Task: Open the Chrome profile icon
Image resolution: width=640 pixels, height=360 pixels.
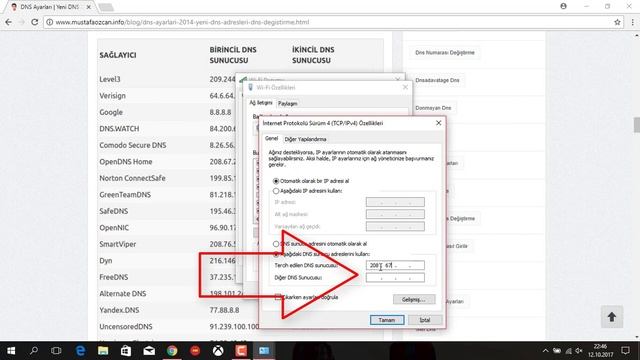Action: pos(563,6)
